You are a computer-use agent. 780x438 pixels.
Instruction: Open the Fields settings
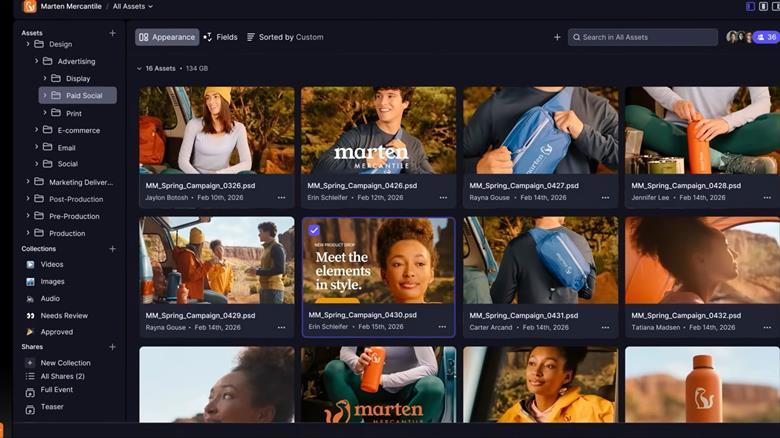pos(220,37)
